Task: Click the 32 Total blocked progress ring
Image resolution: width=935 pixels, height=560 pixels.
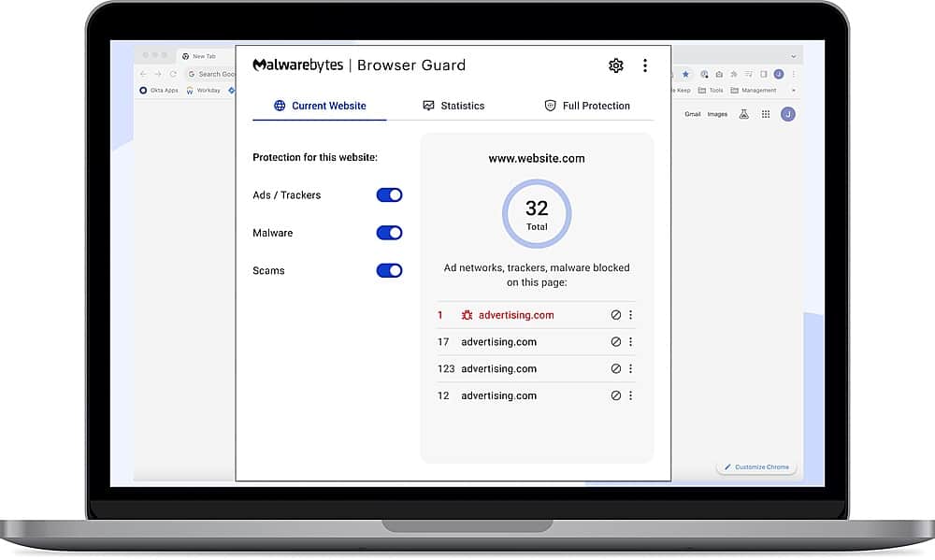Action: pyautogui.click(x=536, y=213)
